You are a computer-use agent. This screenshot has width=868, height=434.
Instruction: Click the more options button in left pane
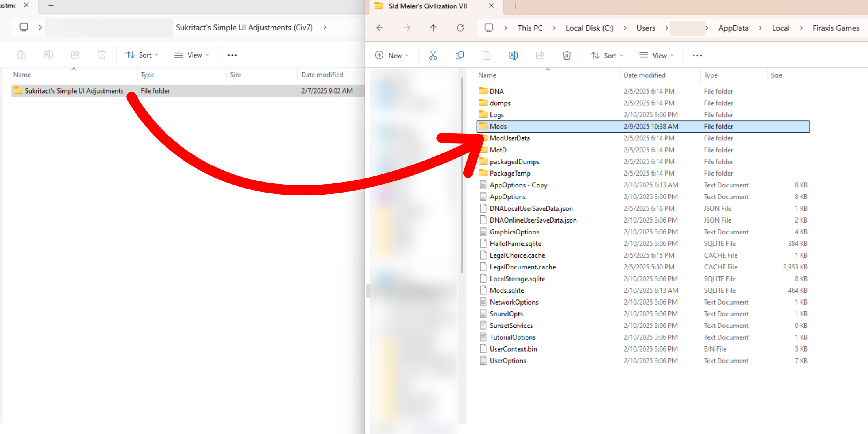pyautogui.click(x=232, y=55)
